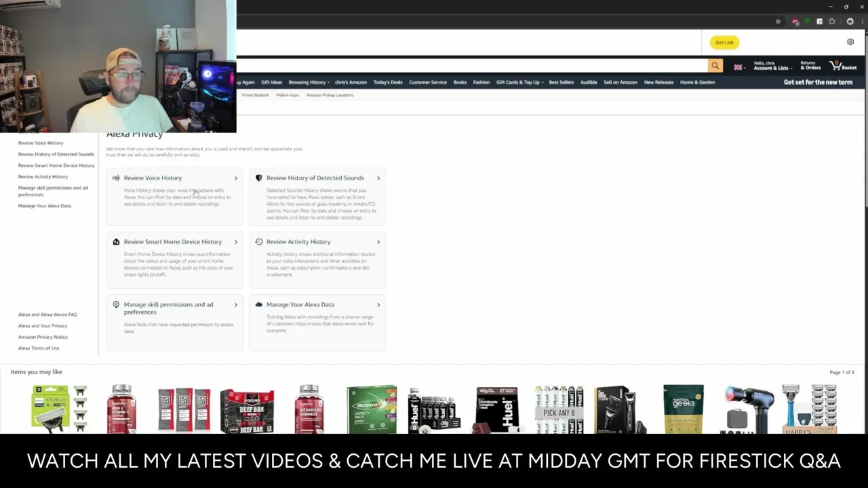Click the red extension icon with badge
This screenshot has height=488, width=868.
point(795,22)
